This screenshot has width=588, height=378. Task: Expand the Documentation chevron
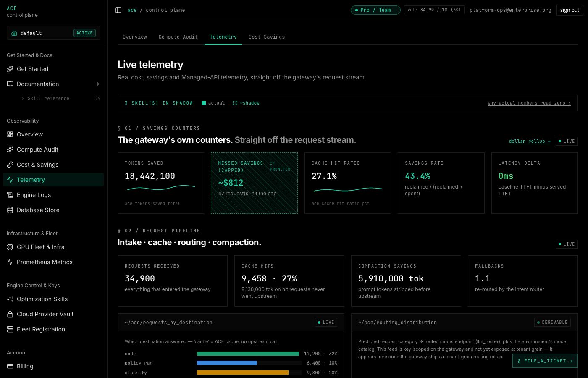tap(98, 84)
